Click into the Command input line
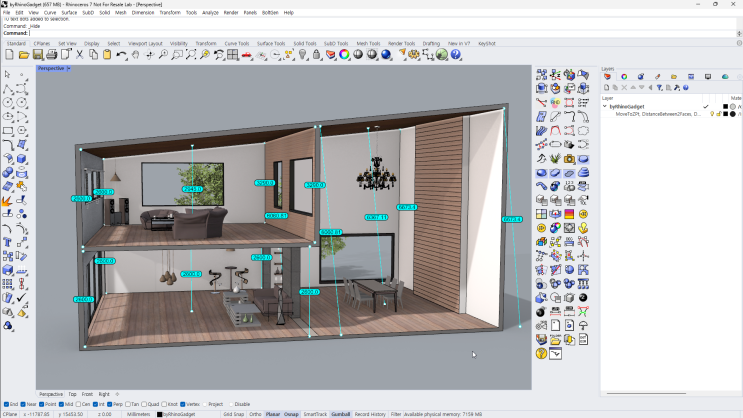Screen dimensions: 743x418 [383, 33]
